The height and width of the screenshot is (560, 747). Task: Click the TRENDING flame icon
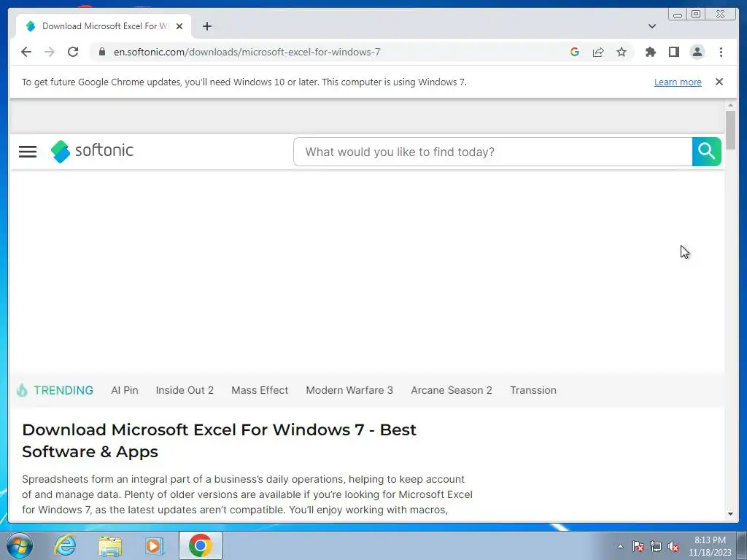[x=22, y=390]
